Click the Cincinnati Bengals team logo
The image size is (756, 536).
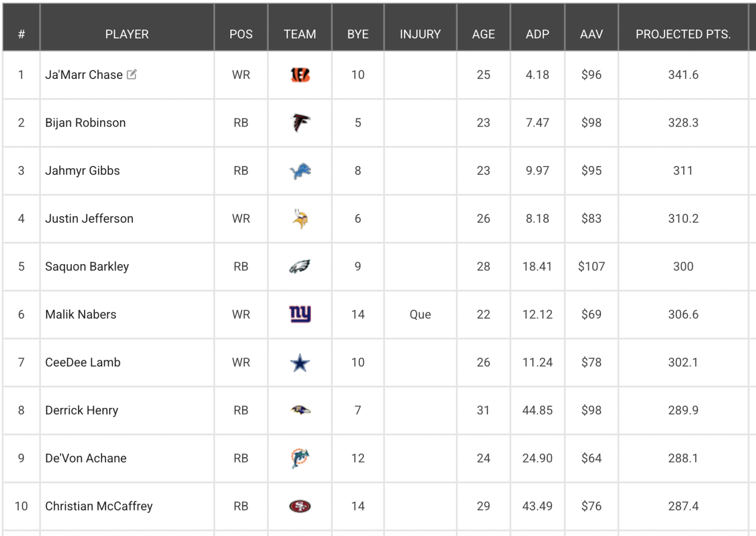point(300,75)
